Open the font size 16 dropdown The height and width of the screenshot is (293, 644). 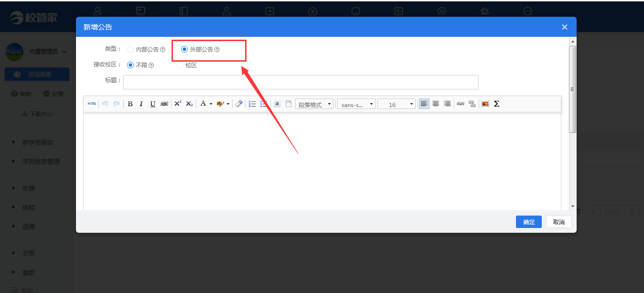click(397, 104)
